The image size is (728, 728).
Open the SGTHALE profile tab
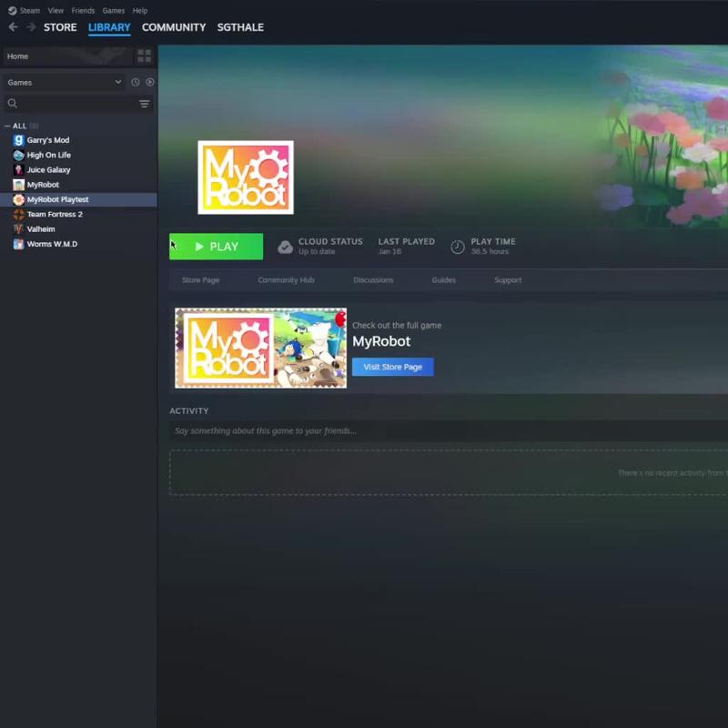point(240,27)
